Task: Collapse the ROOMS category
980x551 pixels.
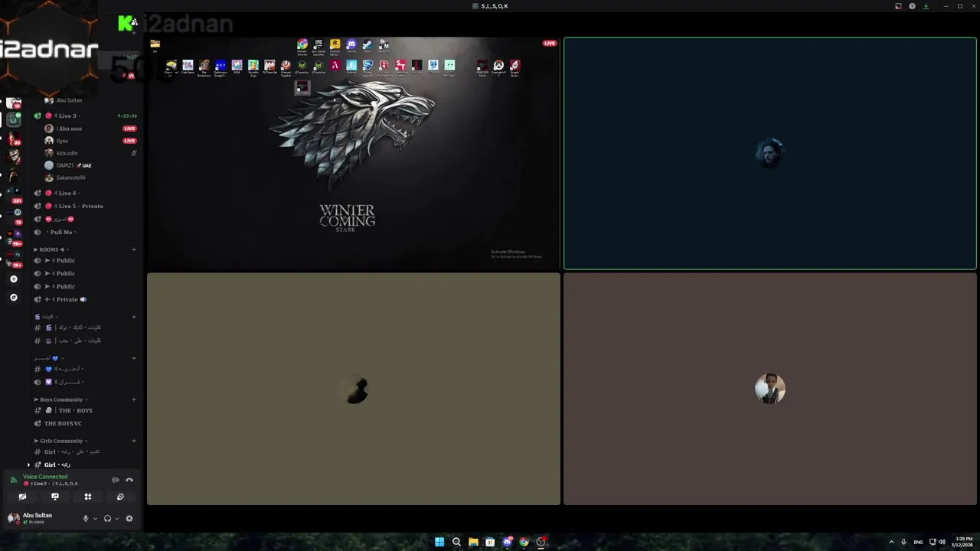Action: pyautogui.click(x=51, y=249)
